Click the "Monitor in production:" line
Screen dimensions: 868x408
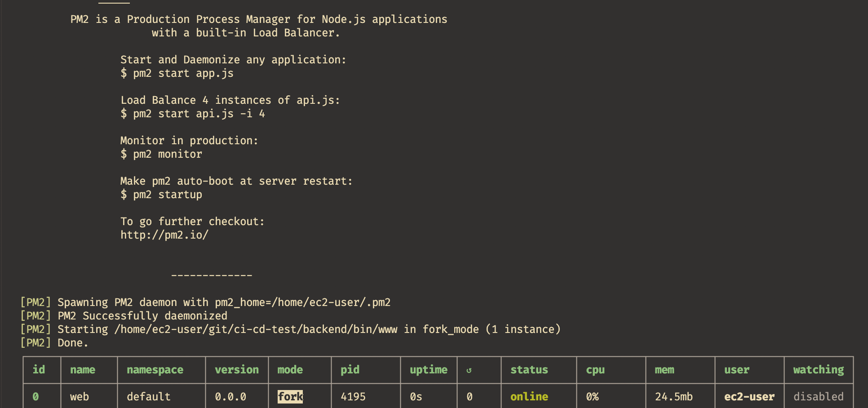(189, 141)
